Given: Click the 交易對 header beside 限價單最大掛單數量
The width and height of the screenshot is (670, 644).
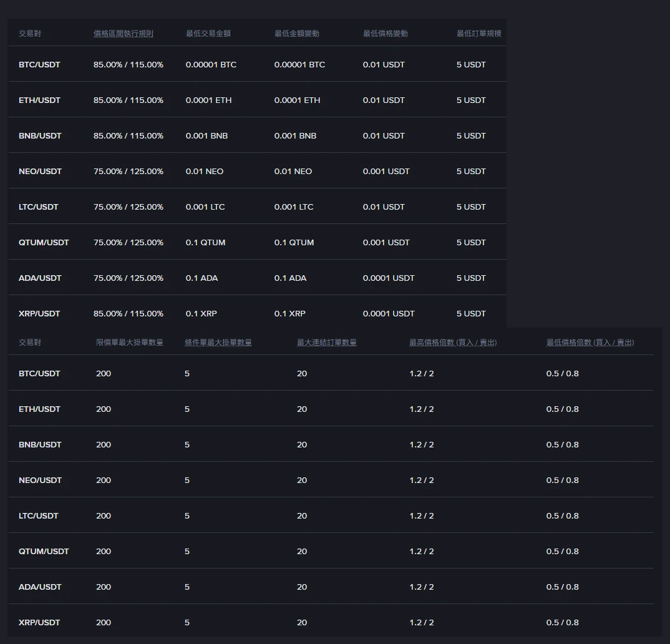Looking at the screenshot, I should click(x=30, y=343).
